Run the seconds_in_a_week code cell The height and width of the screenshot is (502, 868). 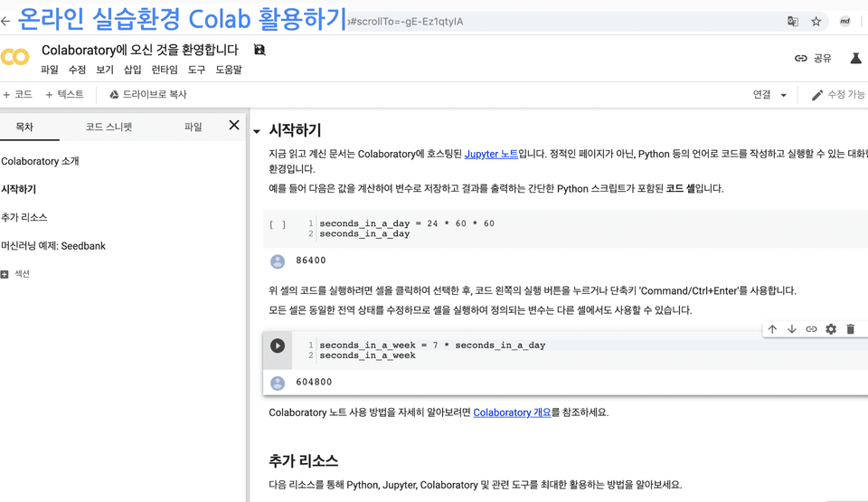[278, 346]
